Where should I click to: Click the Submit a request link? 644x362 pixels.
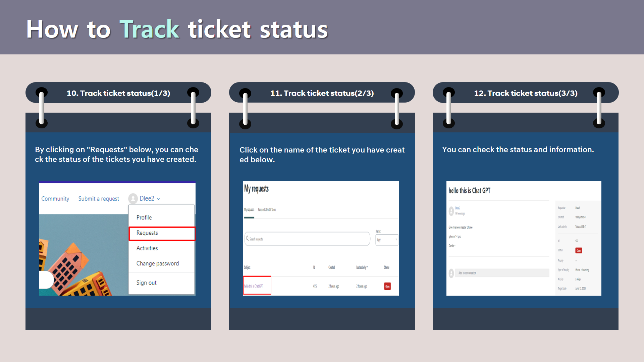99,199
